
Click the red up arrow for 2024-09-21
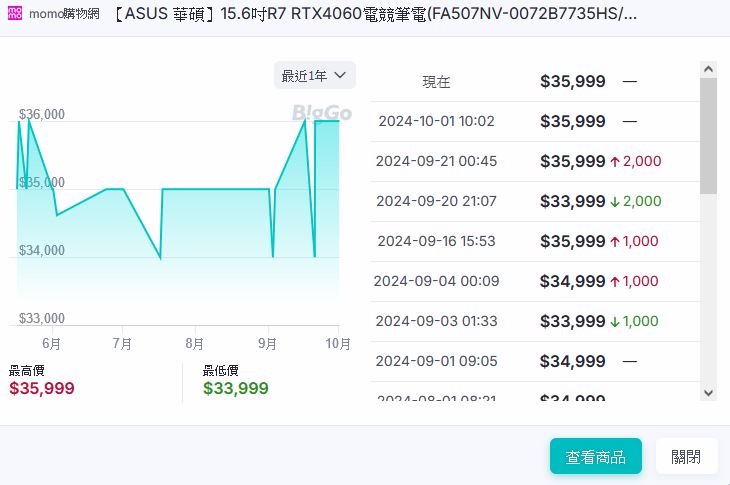615,162
